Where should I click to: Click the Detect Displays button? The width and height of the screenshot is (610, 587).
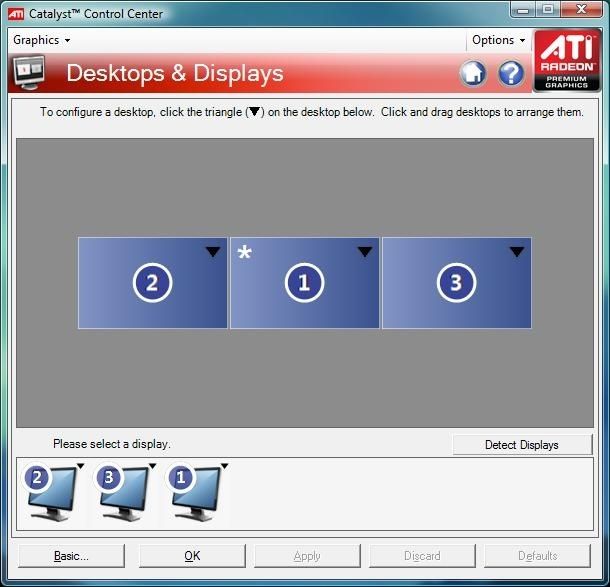point(522,445)
